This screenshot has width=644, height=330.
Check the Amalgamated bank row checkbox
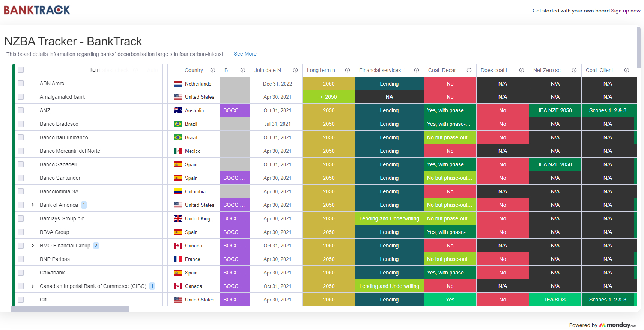point(21,97)
